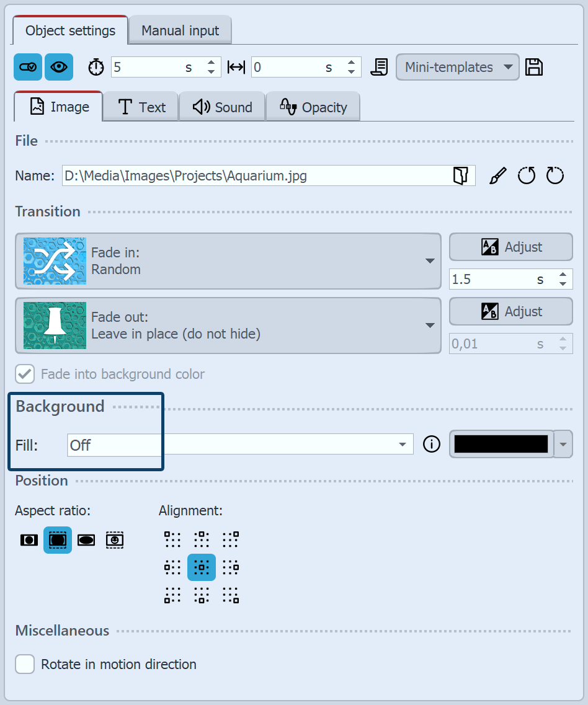Toggle the link/lock icon button
588x705 pixels.
28,67
